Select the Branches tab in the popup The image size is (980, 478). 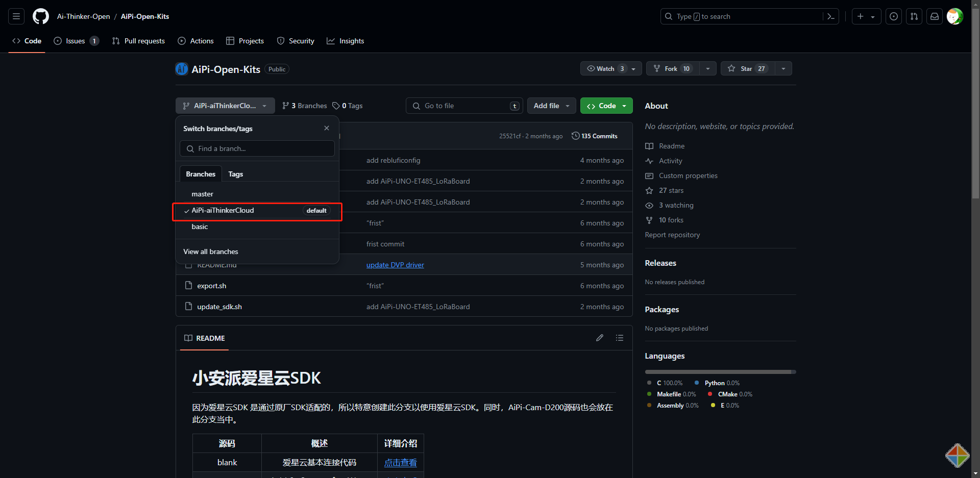click(201, 174)
